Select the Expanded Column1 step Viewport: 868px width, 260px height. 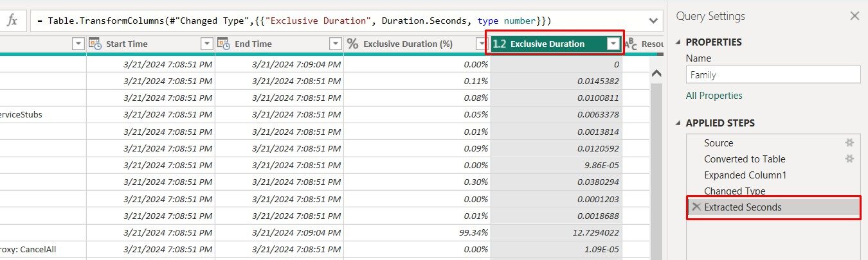[x=745, y=175]
